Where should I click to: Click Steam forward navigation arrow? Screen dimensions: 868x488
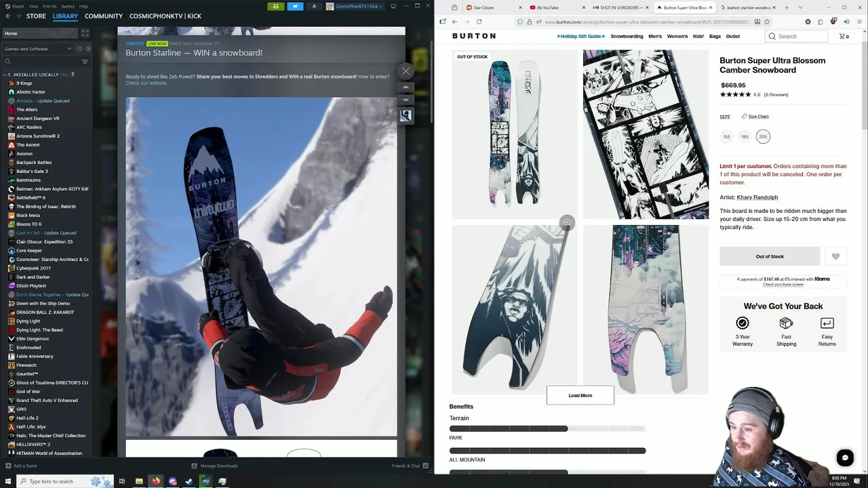pyautogui.click(x=19, y=16)
